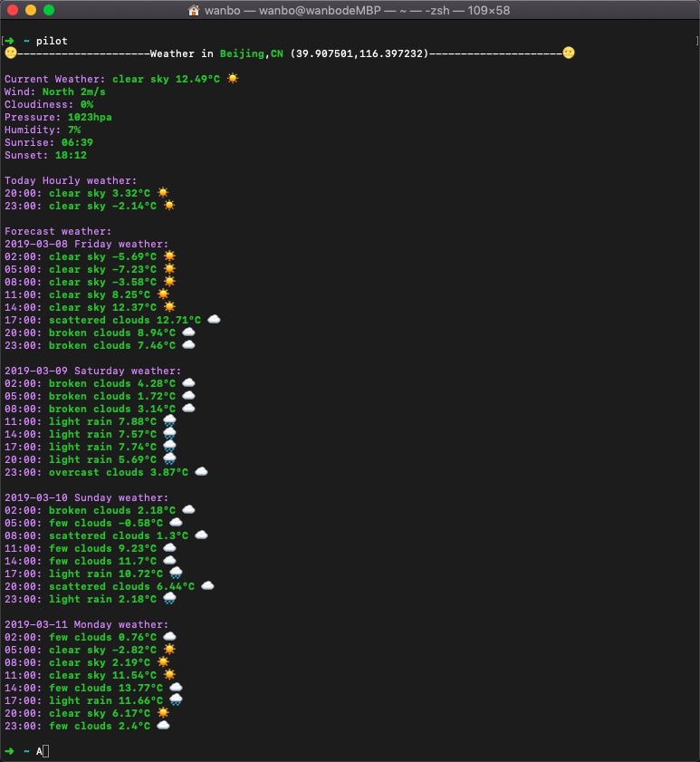Click sun icon beside clear sky 11.54°C
700x762 pixels.
pyautogui.click(x=169, y=674)
